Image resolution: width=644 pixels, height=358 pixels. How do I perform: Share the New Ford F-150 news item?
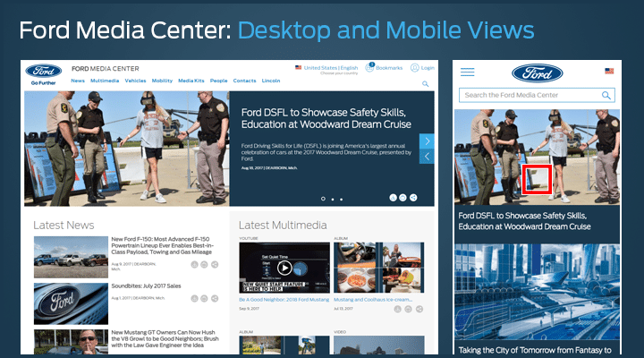click(x=215, y=265)
